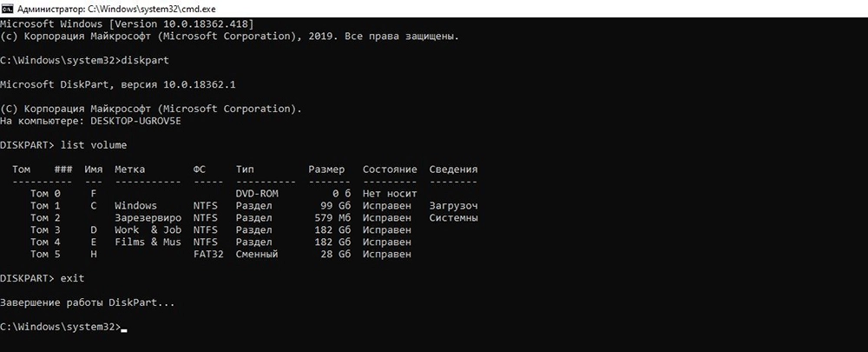Click the 'Windows' label in Том 1 row
Viewport: 868px width, 352px height.
point(135,205)
